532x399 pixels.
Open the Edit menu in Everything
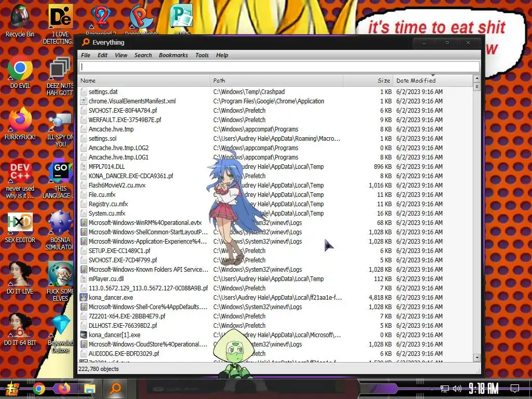102,55
